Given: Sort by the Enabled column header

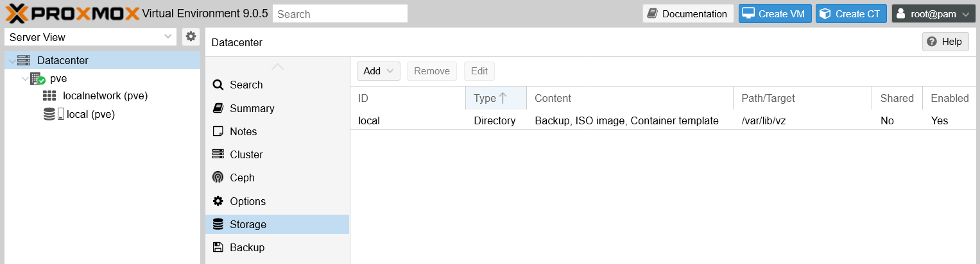Looking at the screenshot, I should click(x=950, y=98).
